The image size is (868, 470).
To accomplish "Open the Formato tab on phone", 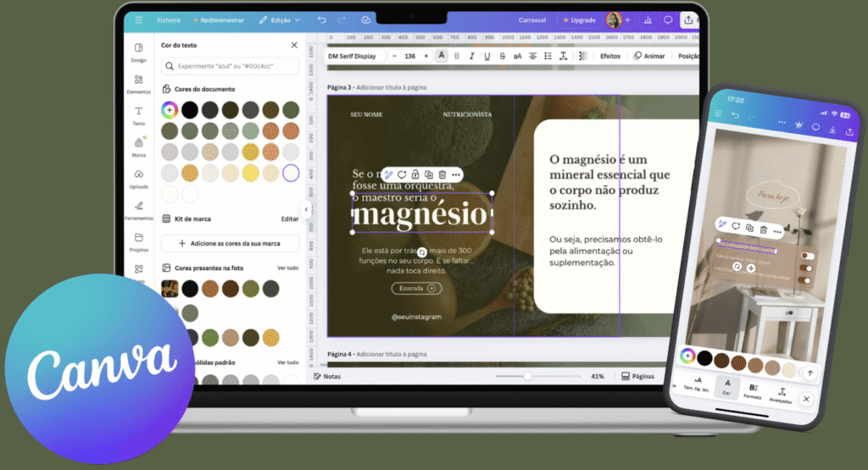I will tap(753, 391).
